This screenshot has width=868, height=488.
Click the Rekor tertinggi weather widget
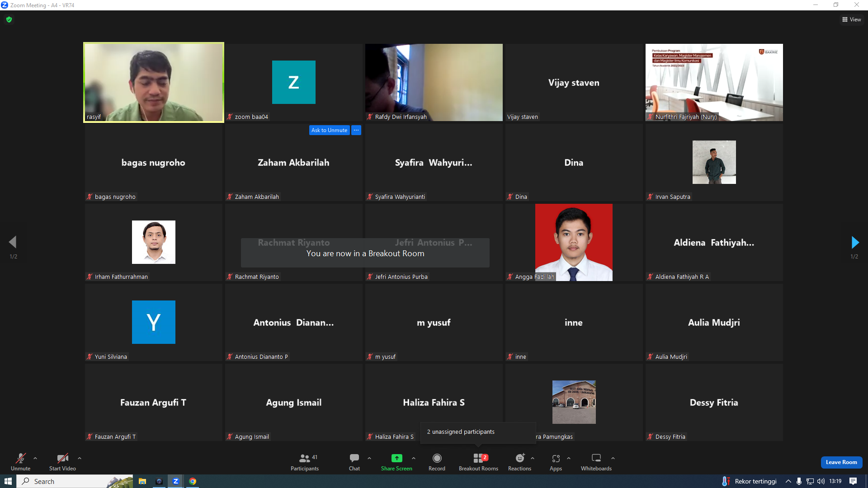pos(750,481)
